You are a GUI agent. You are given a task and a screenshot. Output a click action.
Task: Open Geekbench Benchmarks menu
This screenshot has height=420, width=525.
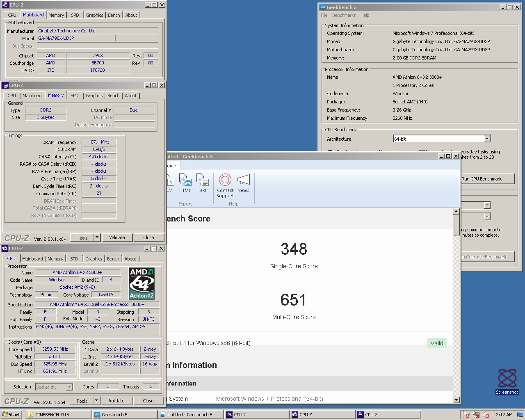click(344, 15)
